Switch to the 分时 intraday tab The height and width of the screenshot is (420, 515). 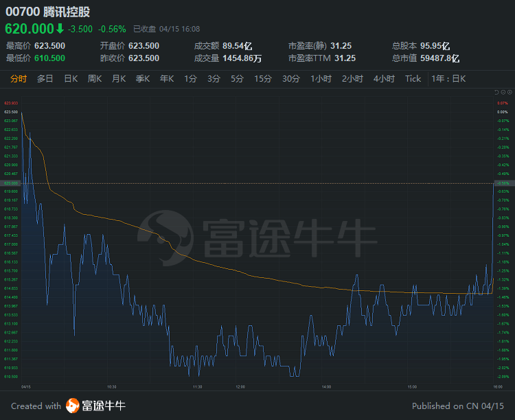[x=19, y=79]
